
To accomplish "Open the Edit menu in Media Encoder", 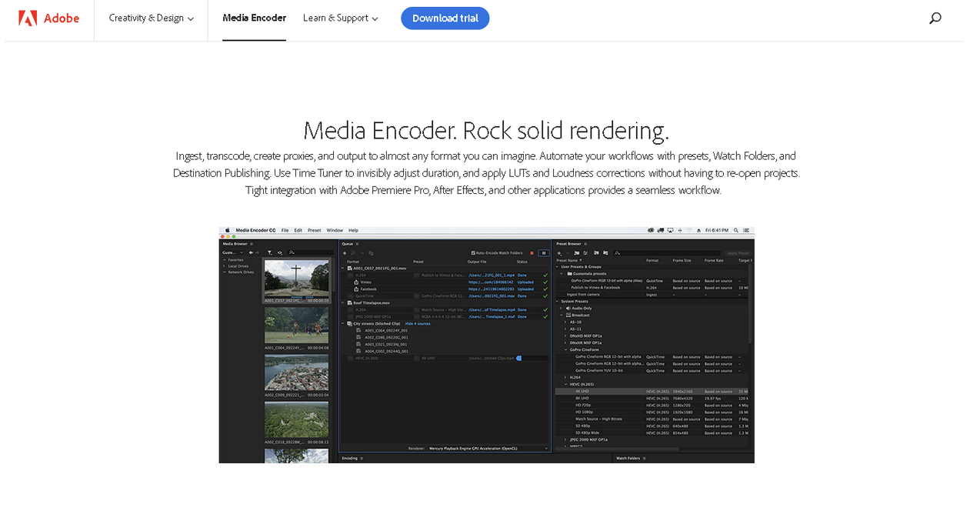I will [x=298, y=230].
